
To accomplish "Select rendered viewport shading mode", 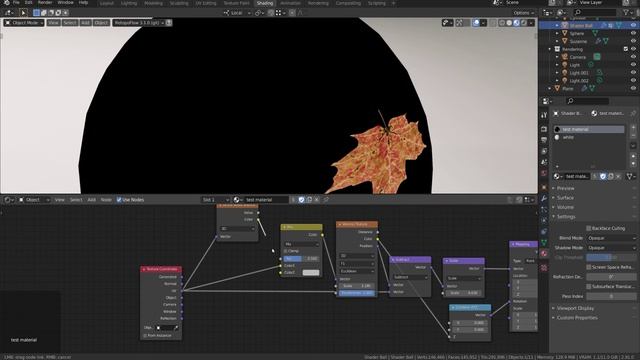I will (x=524, y=23).
